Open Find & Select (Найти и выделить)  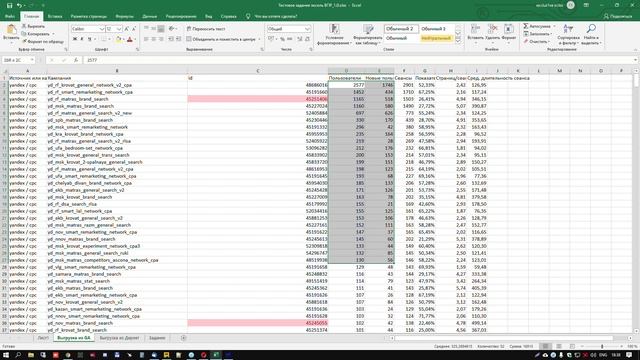591,34
